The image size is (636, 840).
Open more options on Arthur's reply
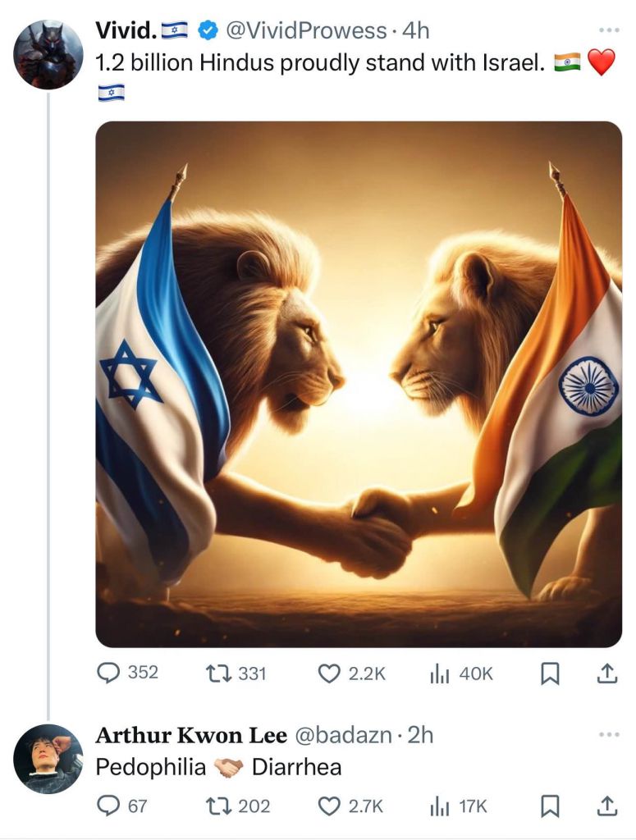[608, 734]
